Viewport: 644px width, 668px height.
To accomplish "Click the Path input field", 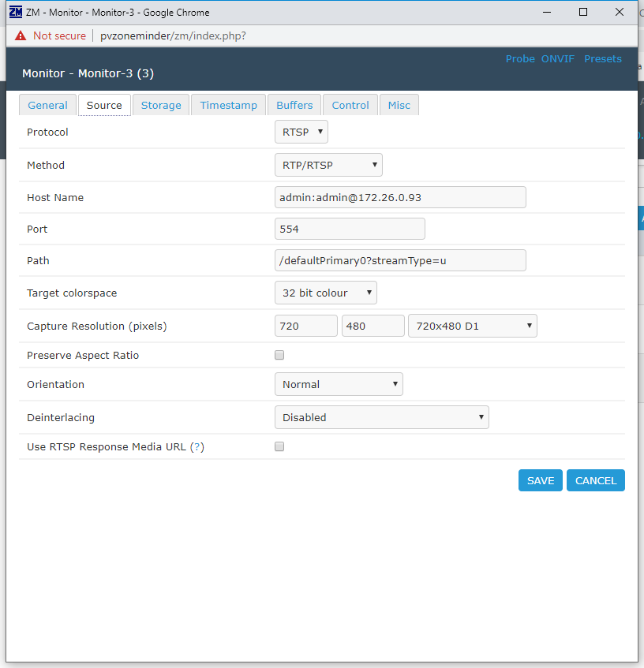I will pyautogui.click(x=400, y=260).
